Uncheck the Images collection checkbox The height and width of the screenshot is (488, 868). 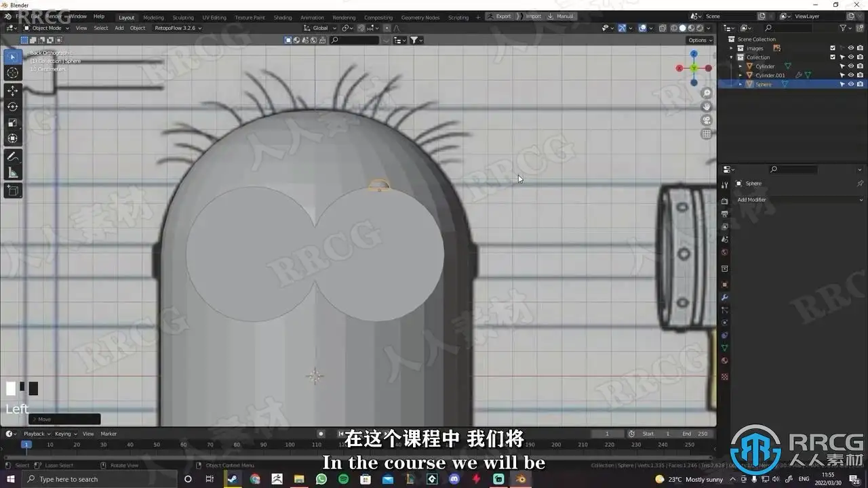pyautogui.click(x=833, y=48)
